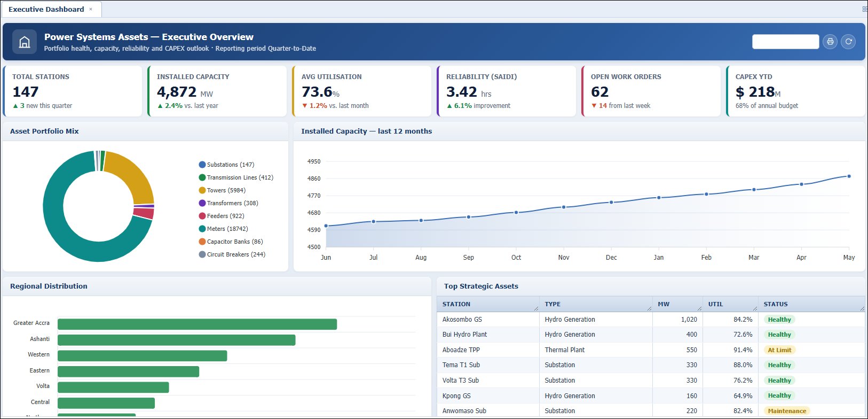Select the Kpong GS row
868x419 pixels.
click(651, 396)
